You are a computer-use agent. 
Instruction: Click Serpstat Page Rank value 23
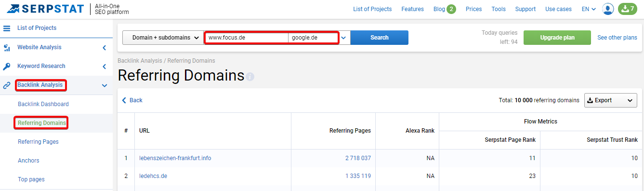click(x=532, y=176)
